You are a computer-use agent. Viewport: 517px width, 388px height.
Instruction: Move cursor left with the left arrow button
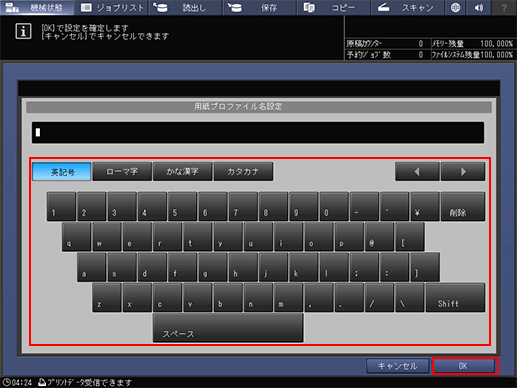(x=417, y=172)
